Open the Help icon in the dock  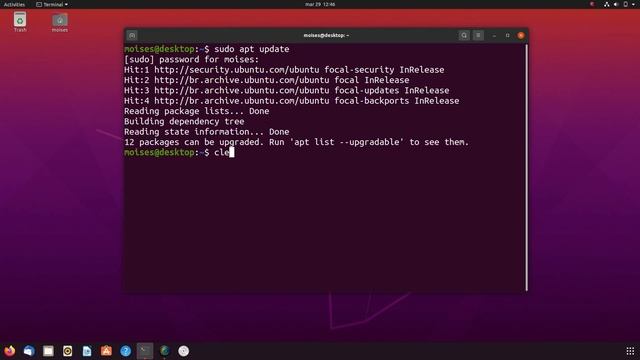125,351
